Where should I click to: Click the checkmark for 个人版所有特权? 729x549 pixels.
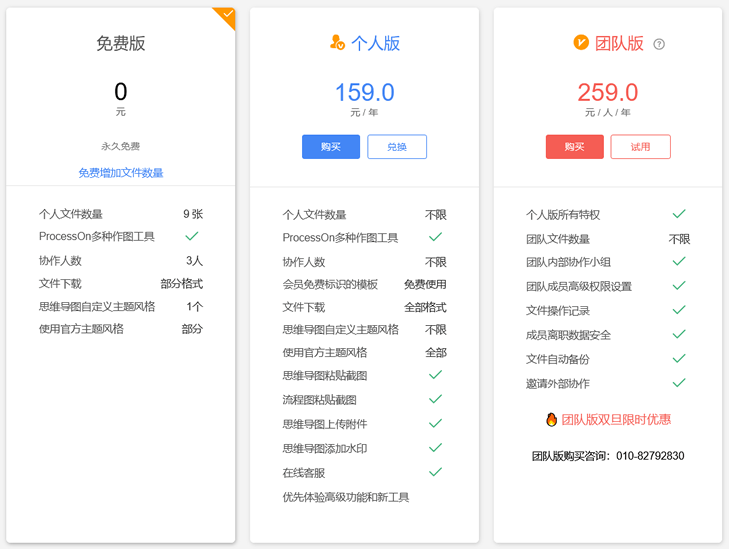coord(679,214)
